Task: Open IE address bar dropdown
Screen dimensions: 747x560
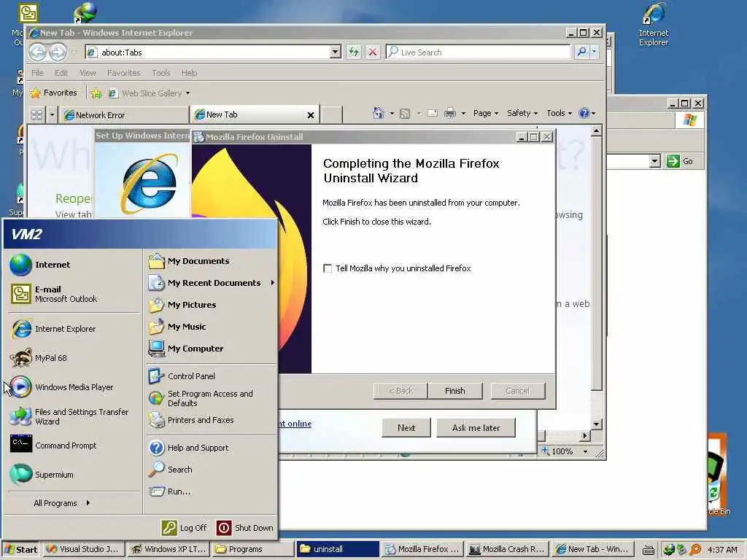Action: 336,52
